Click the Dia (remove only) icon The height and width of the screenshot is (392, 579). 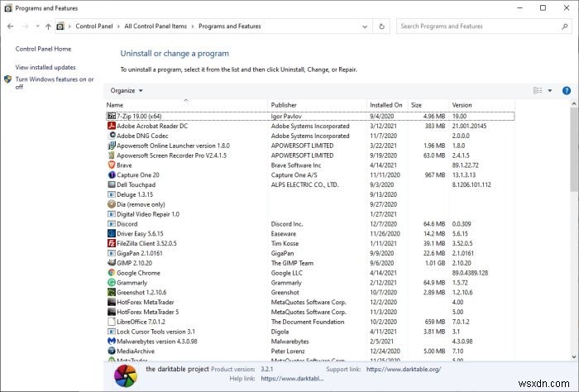(111, 204)
